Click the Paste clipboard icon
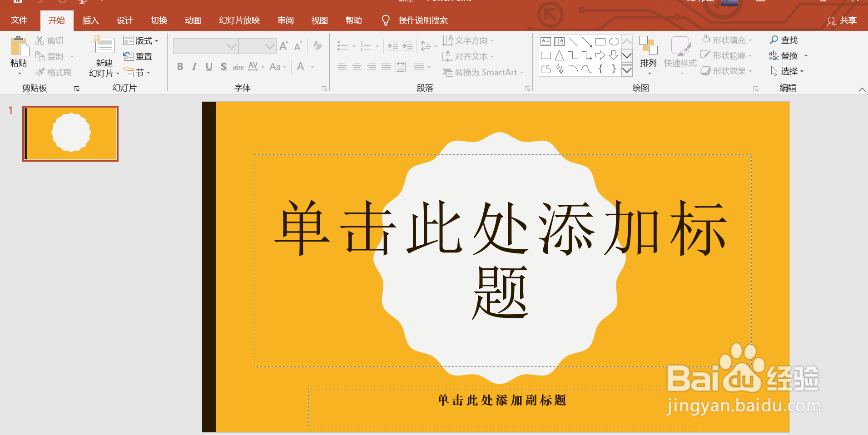Image resolution: width=868 pixels, height=435 pixels. [19, 46]
